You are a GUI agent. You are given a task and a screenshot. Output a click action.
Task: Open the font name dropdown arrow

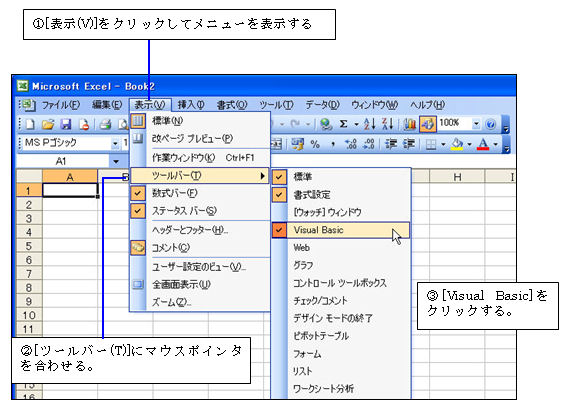(x=115, y=143)
